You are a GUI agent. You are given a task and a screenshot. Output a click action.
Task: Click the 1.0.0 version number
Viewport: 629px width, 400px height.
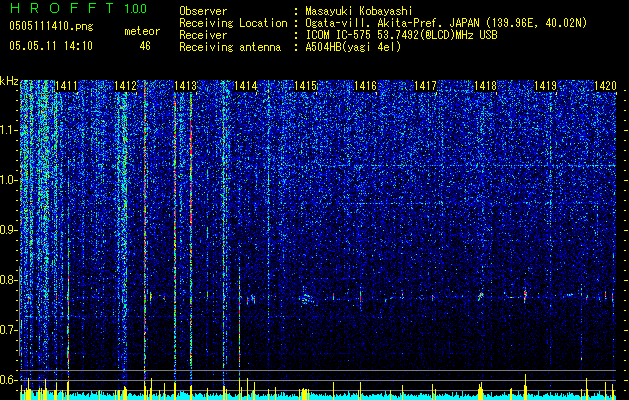point(136,9)
